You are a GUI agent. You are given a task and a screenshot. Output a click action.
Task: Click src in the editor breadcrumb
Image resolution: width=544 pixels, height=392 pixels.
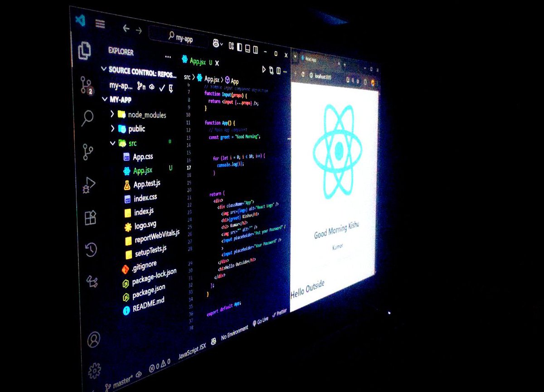187,77
